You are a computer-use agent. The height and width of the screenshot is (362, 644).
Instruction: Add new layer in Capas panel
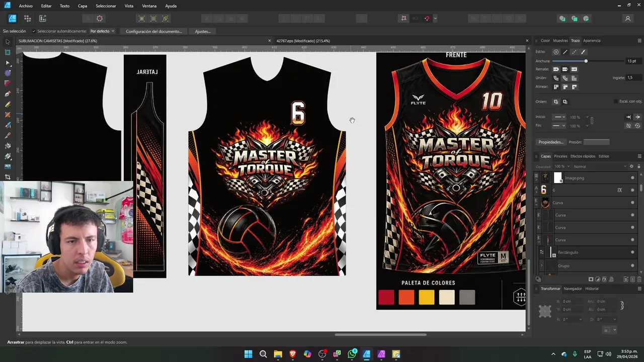point(626,279)
